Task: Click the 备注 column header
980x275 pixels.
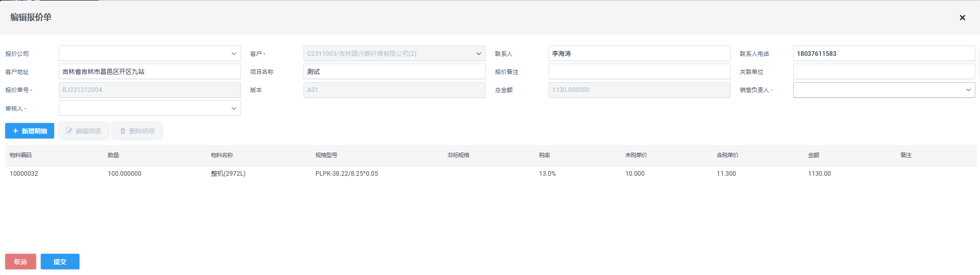Action: 906,155
